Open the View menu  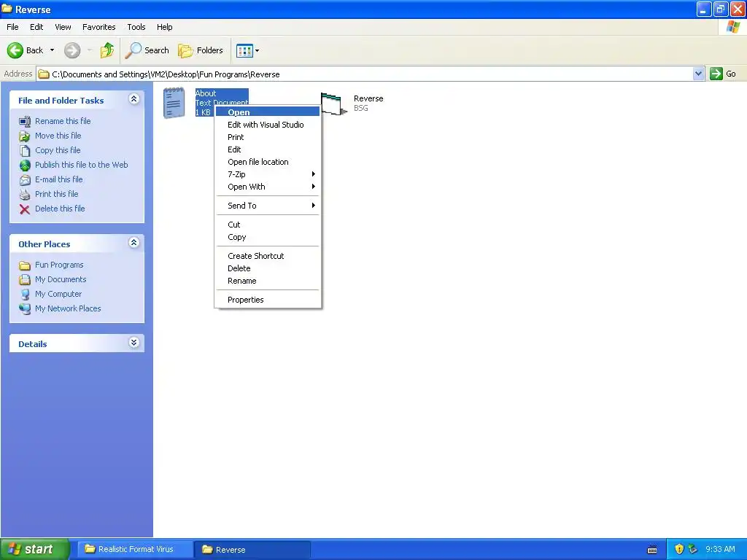(63, 27)
